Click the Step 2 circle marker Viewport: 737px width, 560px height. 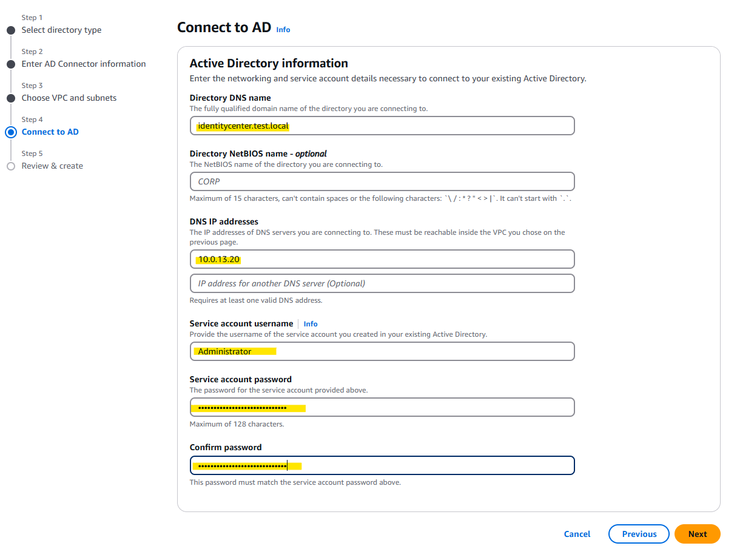(x=10, y=64)
